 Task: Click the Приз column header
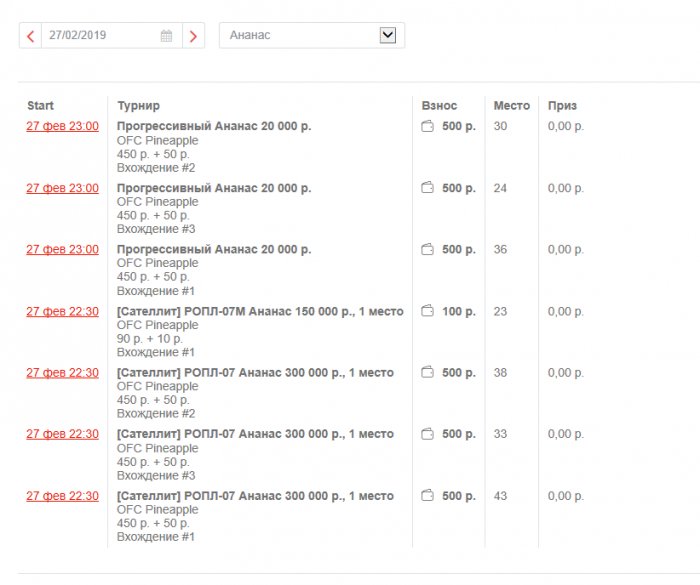coord(562,105)
